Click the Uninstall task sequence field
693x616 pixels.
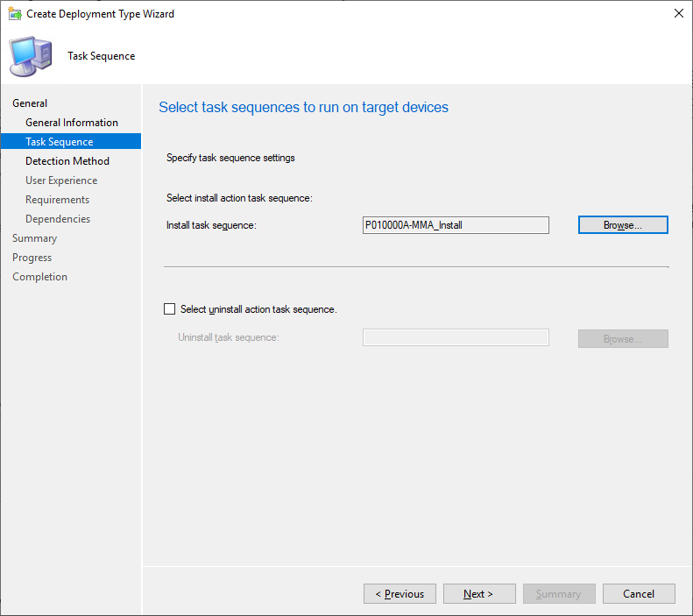pos(456,337)
